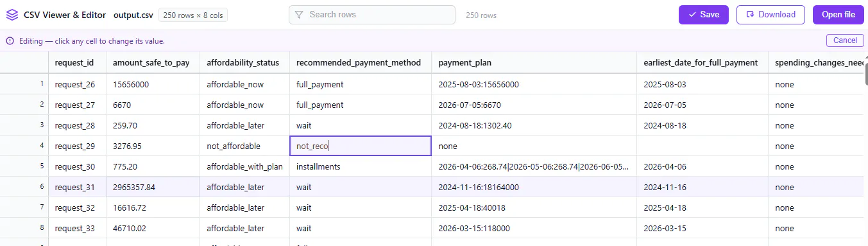Screen dimensions: 868x246
Task: Click the editing mode info icon
Action: tap(10, 41)
